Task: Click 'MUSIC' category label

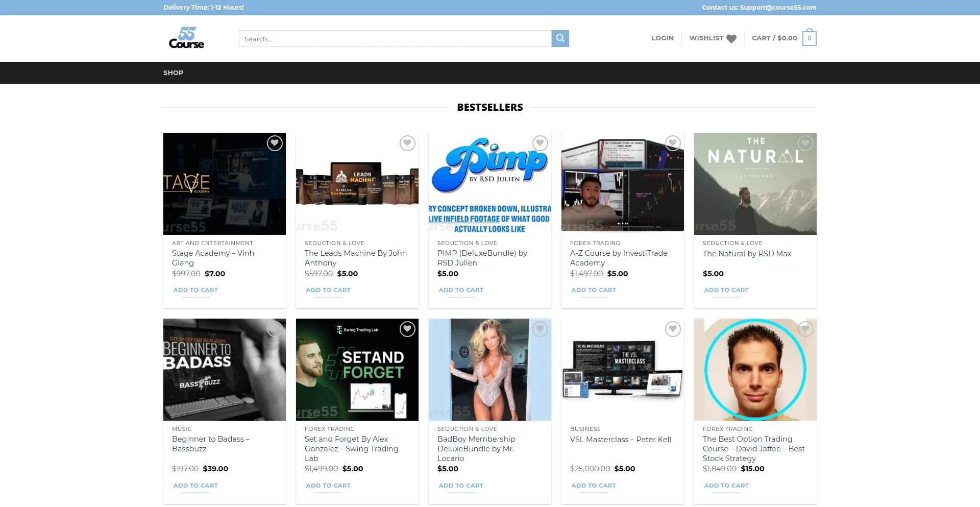Action: pos(182,429)
